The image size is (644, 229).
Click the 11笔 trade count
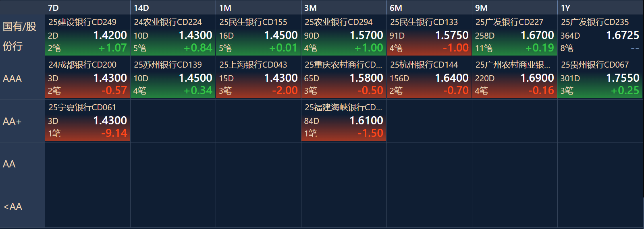tap(484, 48)
